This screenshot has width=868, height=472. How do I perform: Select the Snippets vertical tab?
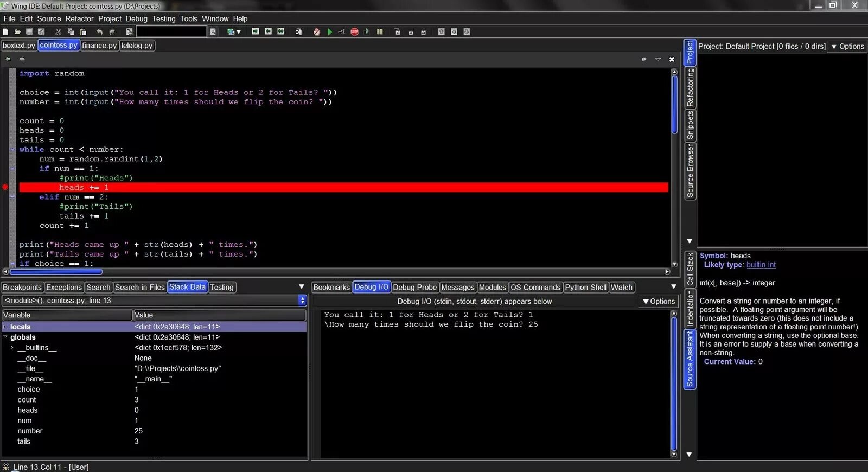690,125
